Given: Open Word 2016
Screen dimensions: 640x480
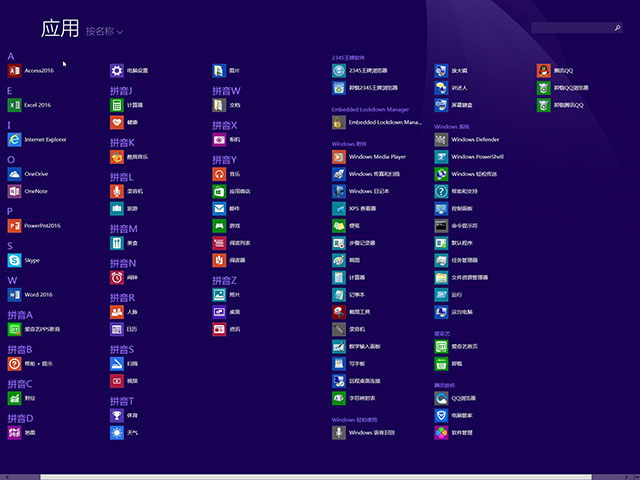Looking at the screenshot, I should (x=30, y=295).
